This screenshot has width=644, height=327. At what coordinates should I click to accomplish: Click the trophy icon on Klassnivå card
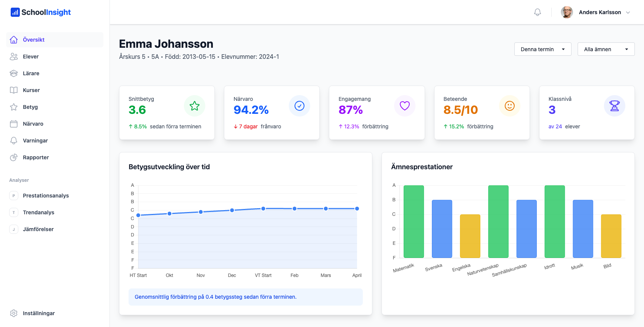tap(614, 106)
